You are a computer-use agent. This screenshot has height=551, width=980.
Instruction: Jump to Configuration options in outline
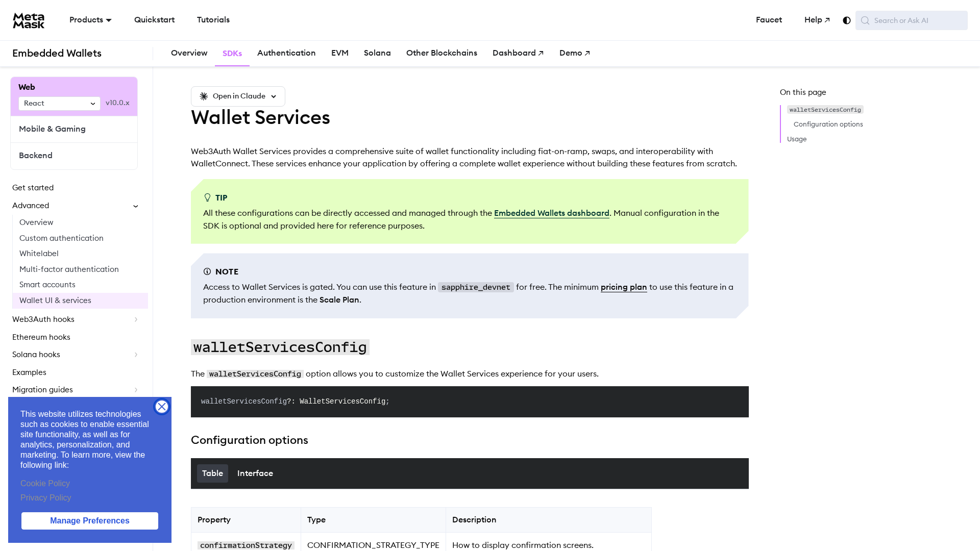(828, 124)
